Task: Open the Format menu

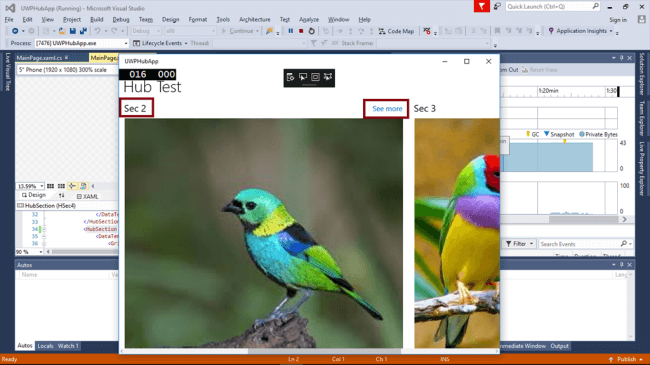Action: point(198,19)
